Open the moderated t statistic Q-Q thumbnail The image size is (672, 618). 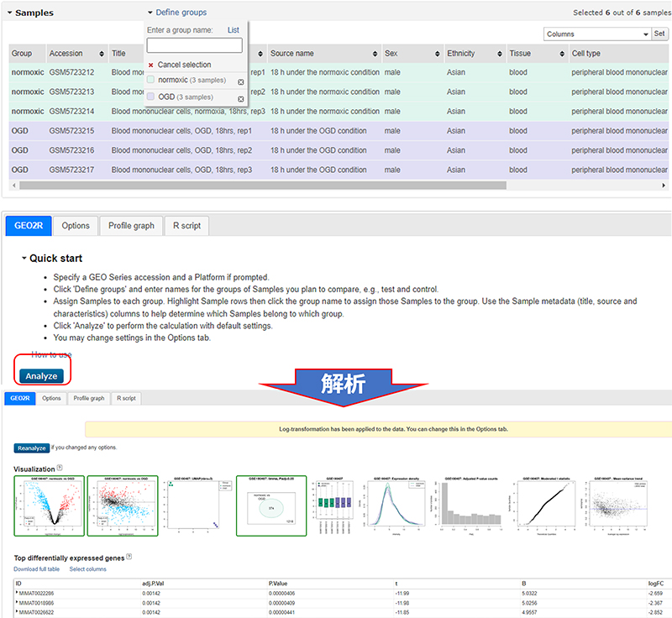pyautogui.click(x=545, y=505)
